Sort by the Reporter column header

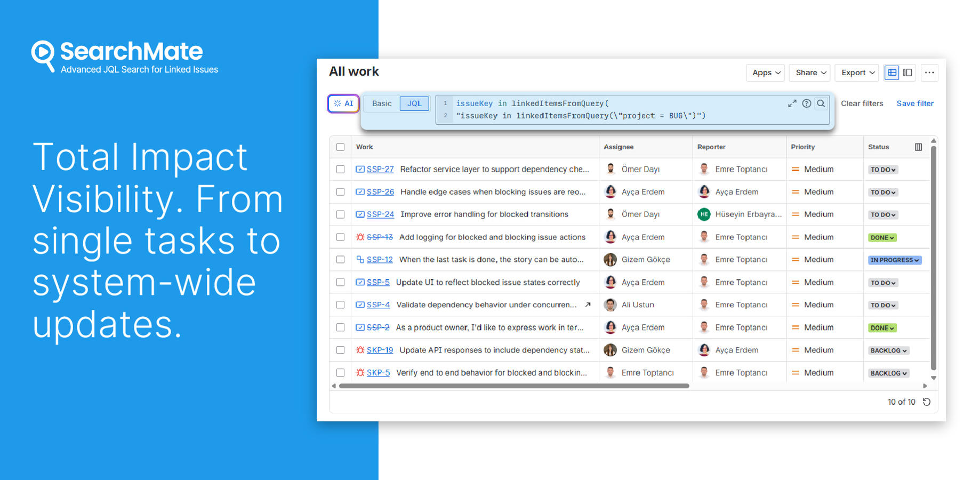coord(711,147)
